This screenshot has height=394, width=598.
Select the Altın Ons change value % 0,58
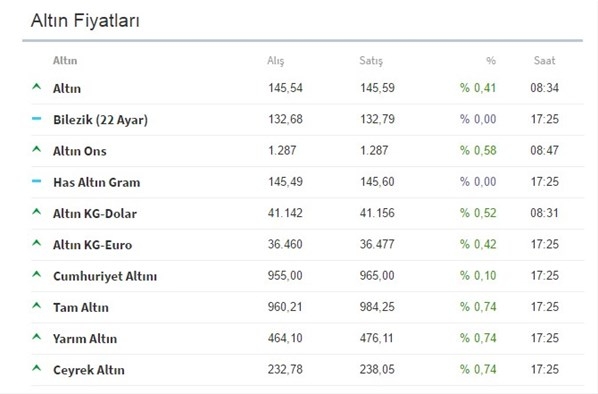pos(478,150)
